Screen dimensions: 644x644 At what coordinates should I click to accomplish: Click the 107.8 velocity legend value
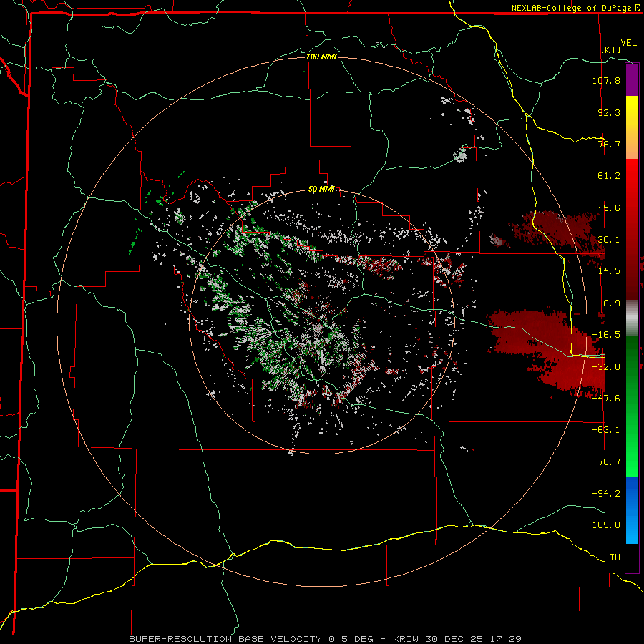(606, 80)
